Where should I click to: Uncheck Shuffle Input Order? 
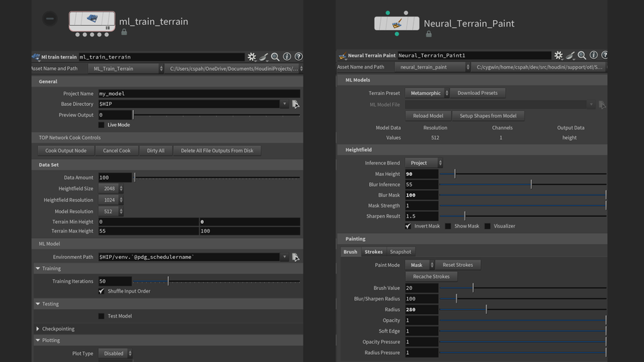(102, 291)
